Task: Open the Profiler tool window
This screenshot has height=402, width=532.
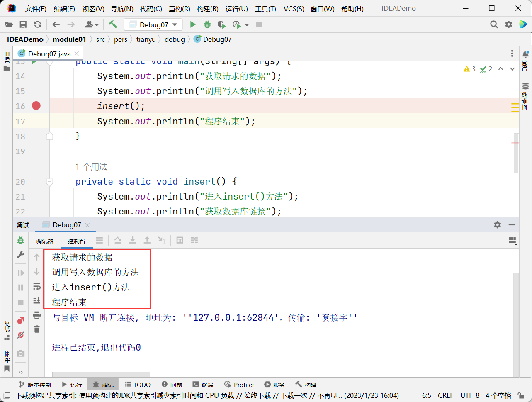Action: [239, 385]
